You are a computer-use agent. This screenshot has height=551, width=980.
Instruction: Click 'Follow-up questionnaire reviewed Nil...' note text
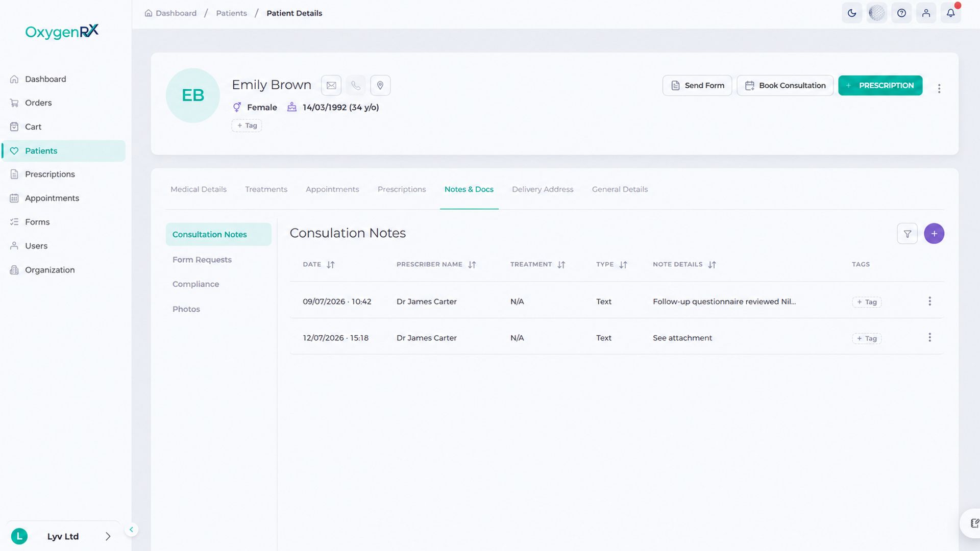[724, 302]
